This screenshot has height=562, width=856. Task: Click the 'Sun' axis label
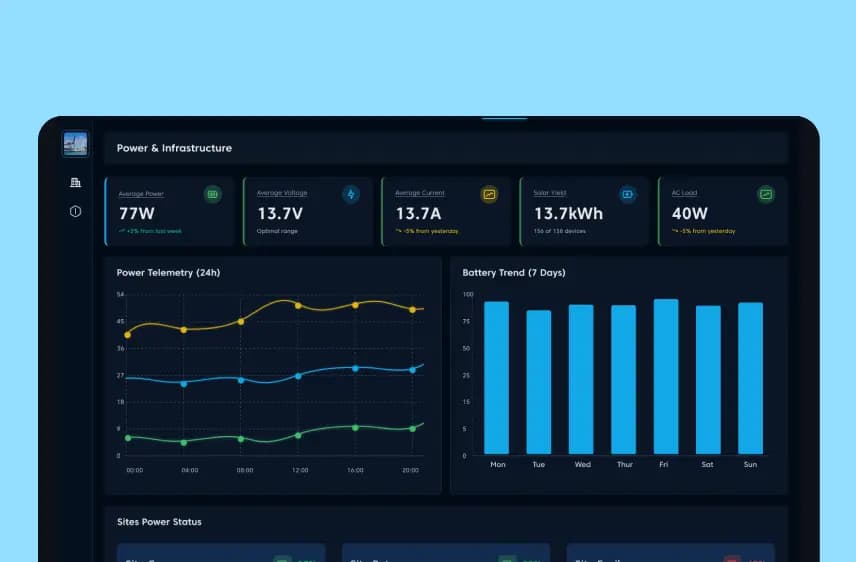[x=751, y=464]
